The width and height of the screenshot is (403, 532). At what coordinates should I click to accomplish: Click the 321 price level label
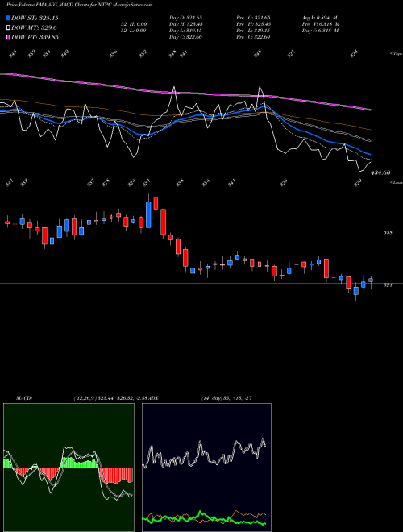coord(388,285)
